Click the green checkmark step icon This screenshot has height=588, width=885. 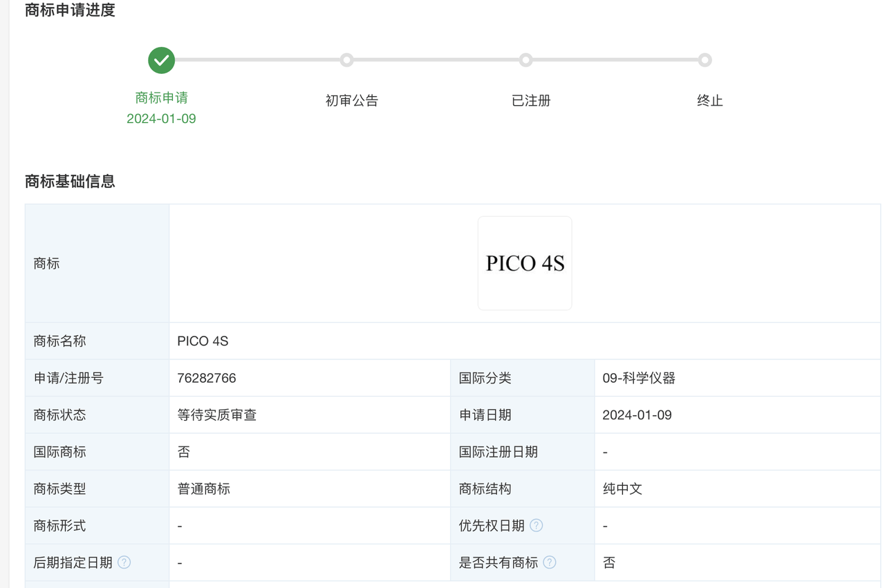pos(161,60)
